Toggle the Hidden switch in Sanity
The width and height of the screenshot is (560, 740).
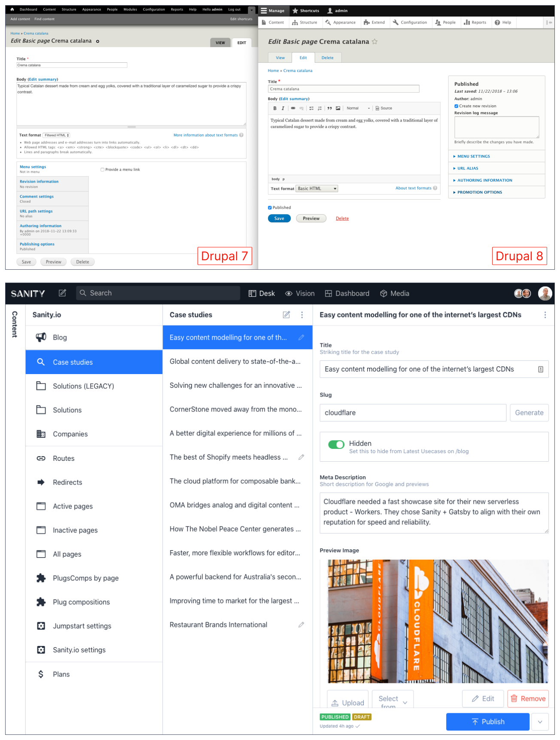coord(336,445)
